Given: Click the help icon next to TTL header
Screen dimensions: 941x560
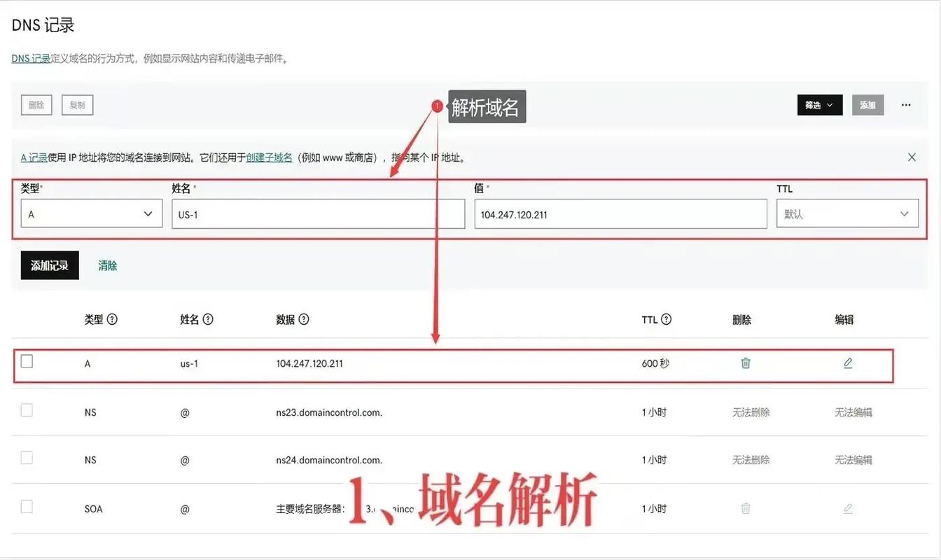Looking at the screenshot, I should 667,319.
